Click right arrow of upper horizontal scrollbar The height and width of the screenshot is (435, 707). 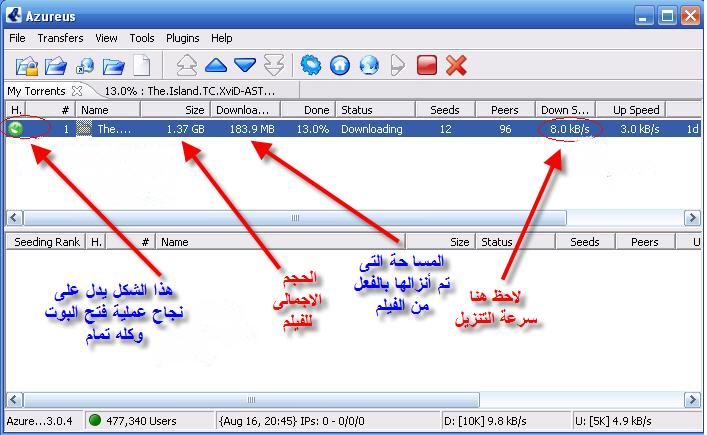pos(692,218)
